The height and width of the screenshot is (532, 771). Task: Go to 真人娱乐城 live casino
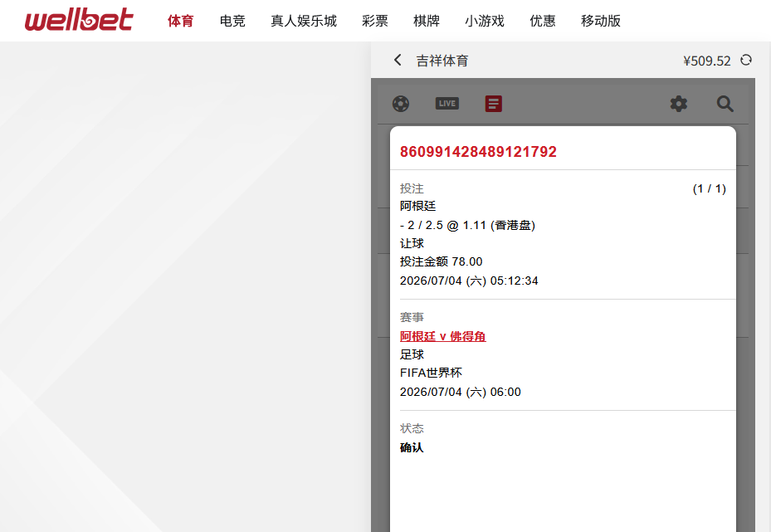pyautogui.click(x=304, y=21)
